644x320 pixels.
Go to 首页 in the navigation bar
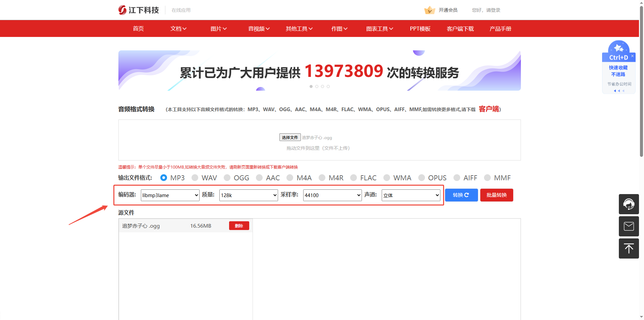pos(138,29)
